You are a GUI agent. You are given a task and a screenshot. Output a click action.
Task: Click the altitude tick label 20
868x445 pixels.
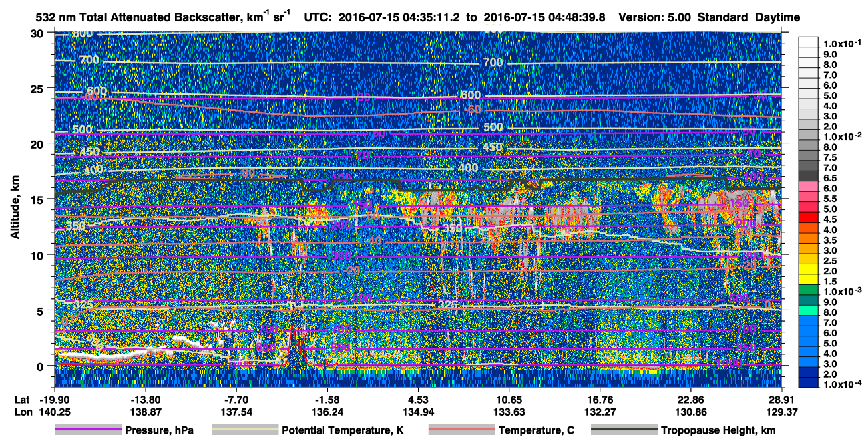click(38, 144)
